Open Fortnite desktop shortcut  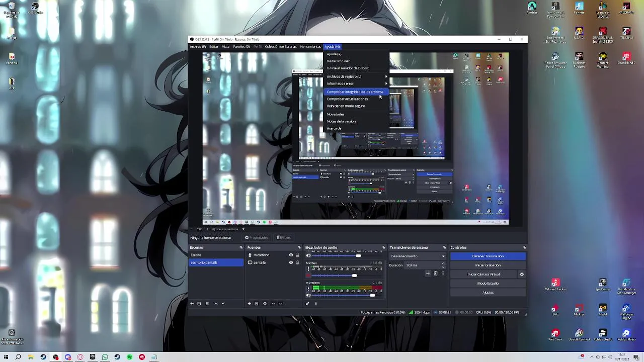(x=579, y=9)
